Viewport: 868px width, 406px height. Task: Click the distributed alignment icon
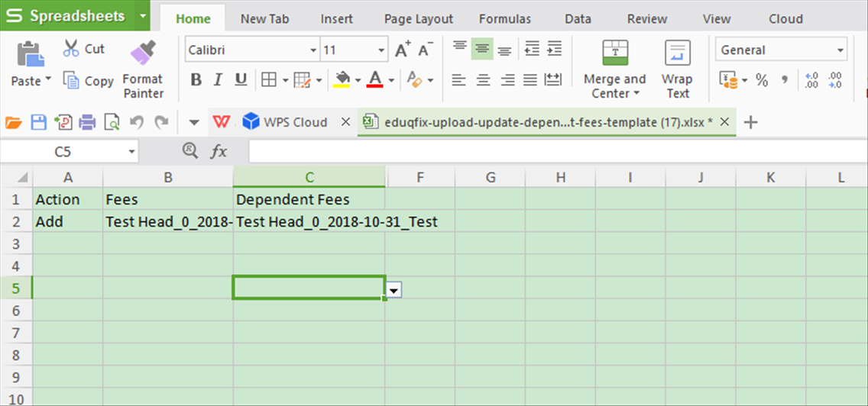(553, 80)
